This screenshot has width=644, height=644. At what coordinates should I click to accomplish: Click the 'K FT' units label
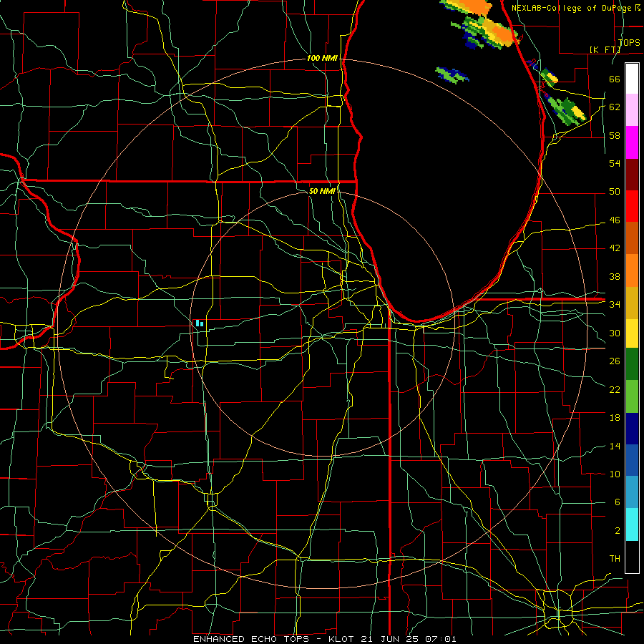(x=605, y=49)
